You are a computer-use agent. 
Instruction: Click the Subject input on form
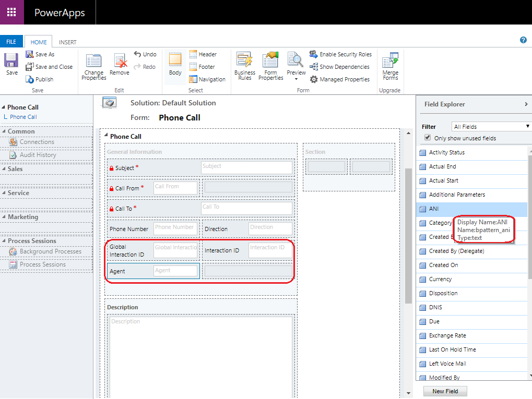coord(246,167)
